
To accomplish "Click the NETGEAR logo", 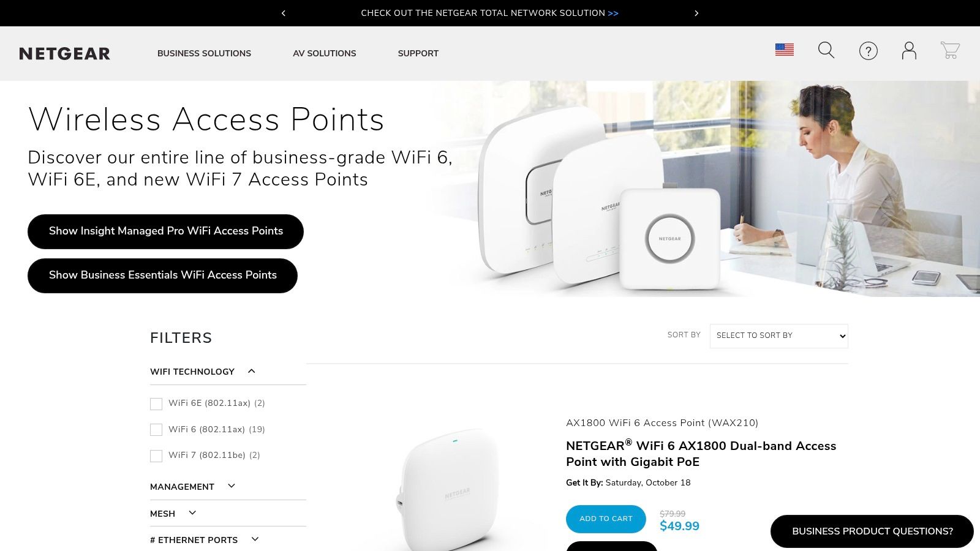I will 65,54.
